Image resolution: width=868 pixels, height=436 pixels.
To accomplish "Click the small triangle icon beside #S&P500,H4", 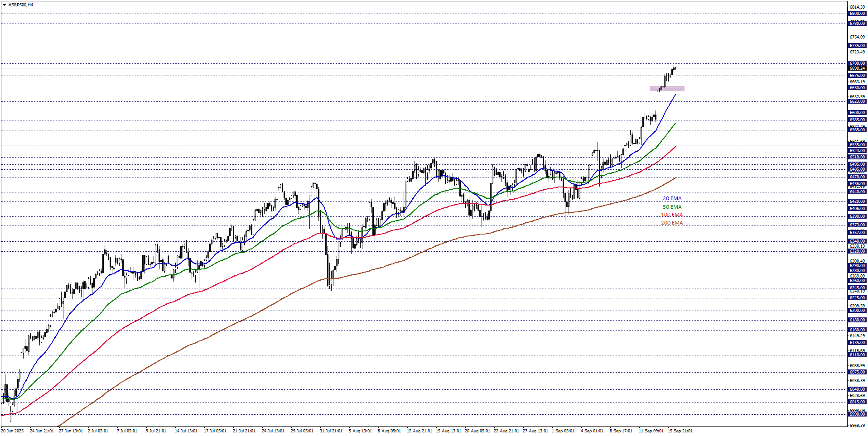I will click(5, 5).
